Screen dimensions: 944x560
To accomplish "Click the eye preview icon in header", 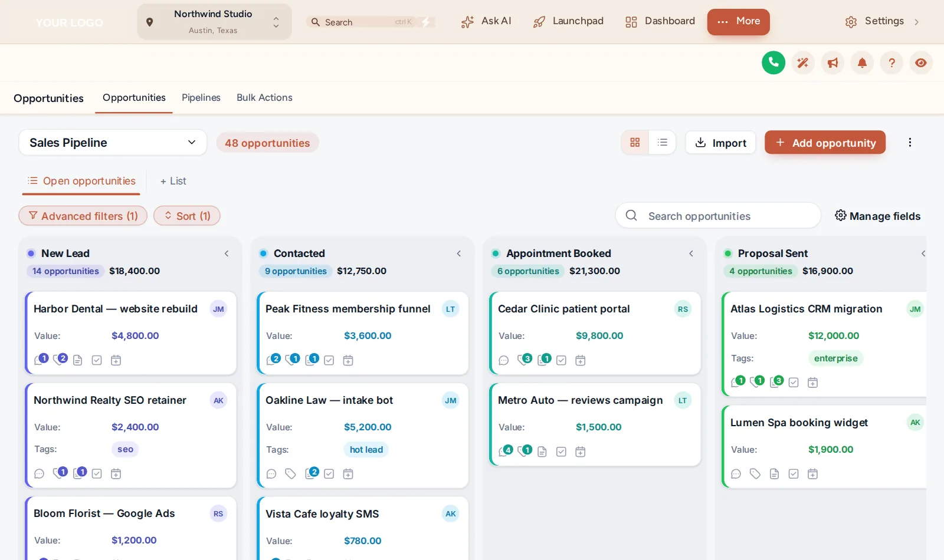I will pos(921,62).
